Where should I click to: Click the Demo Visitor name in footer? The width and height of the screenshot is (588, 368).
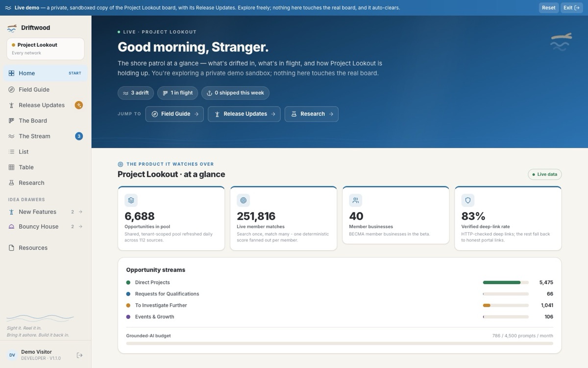36,352
